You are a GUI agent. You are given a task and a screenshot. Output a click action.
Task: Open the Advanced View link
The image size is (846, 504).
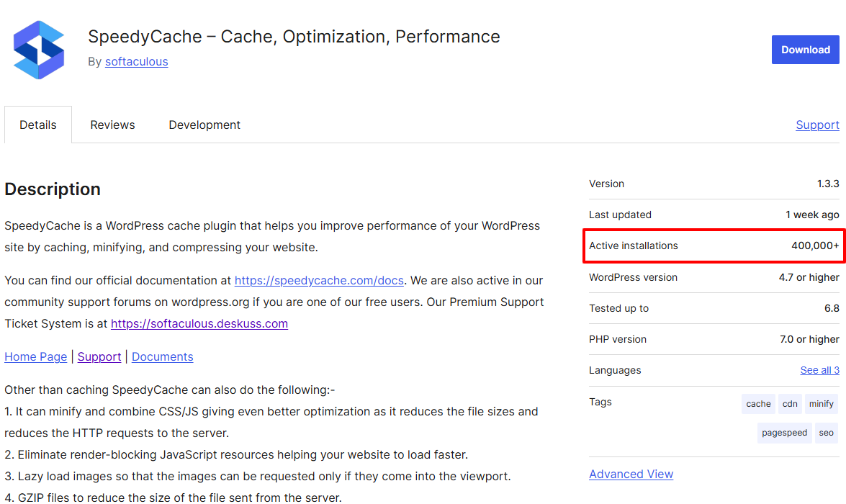click(x=631, y=474)
